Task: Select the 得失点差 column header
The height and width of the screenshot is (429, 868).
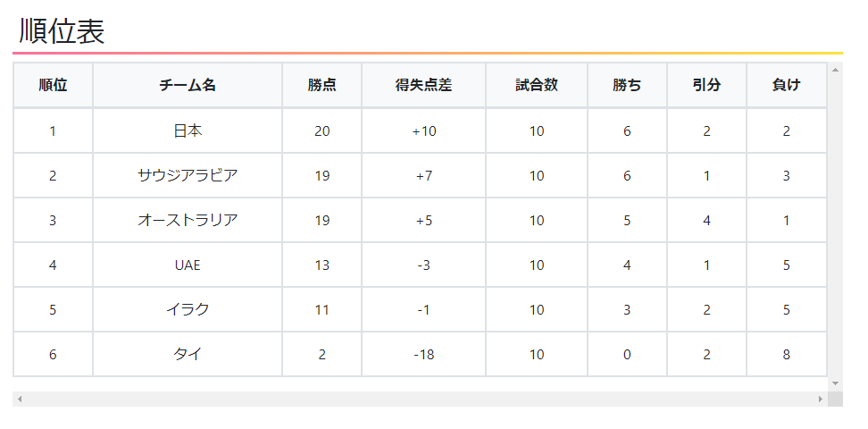Action: pyautogui.click(x=423, y=86)
